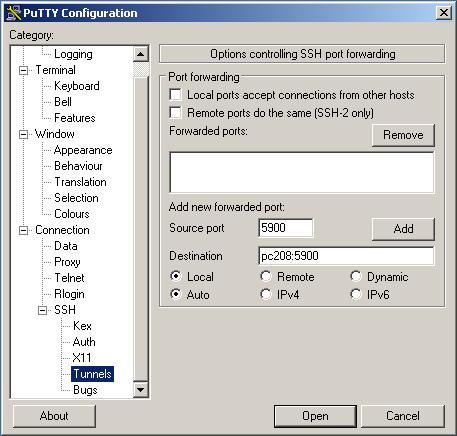Click the Open button to start session
The height and width of the screenshot is (436, 457).
tap(315, 416)
